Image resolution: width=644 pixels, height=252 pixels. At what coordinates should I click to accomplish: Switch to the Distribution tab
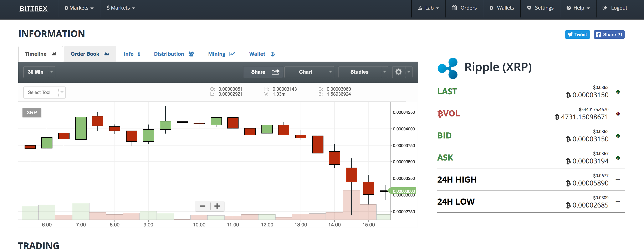click(174, 54)
